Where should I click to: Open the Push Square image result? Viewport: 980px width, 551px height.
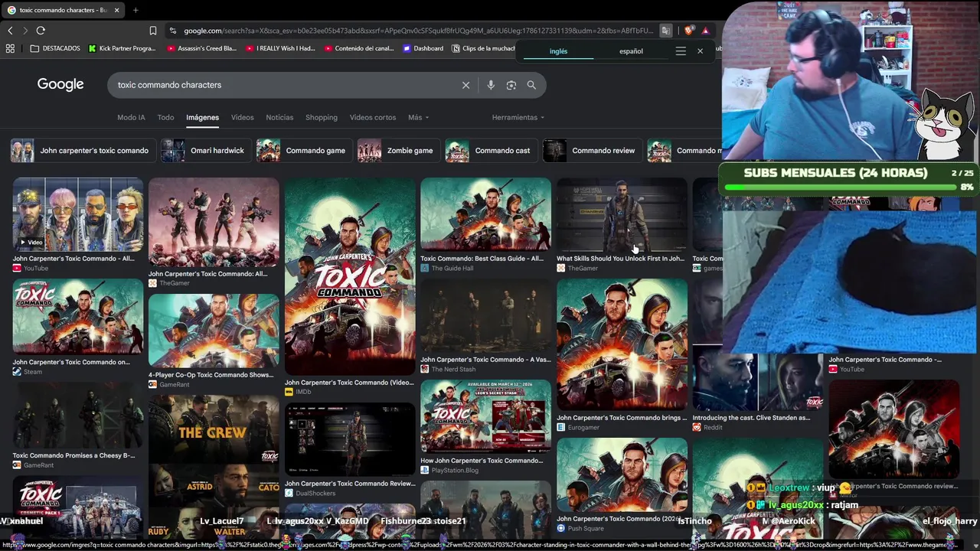click(x=622, y=474)
